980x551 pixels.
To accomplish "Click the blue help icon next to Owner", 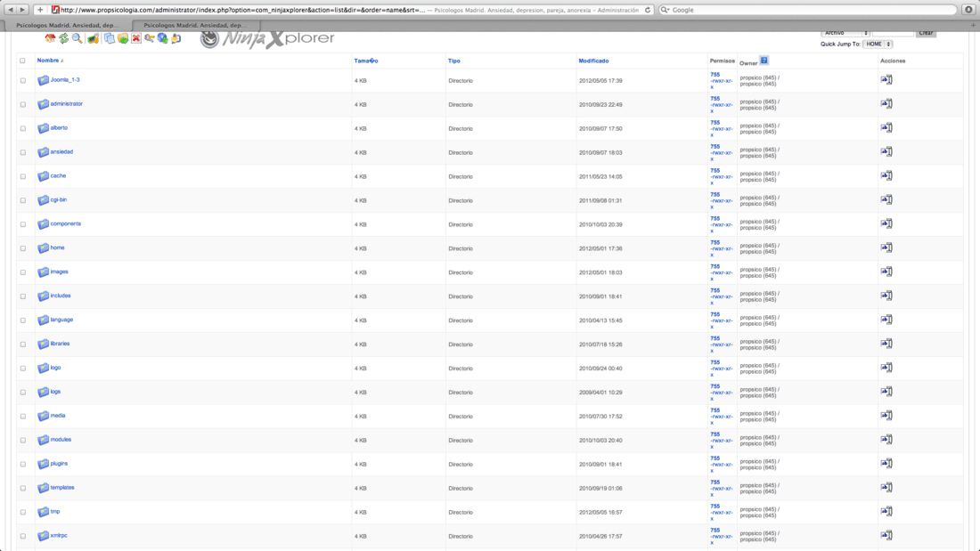I will (x=764, y=61).
